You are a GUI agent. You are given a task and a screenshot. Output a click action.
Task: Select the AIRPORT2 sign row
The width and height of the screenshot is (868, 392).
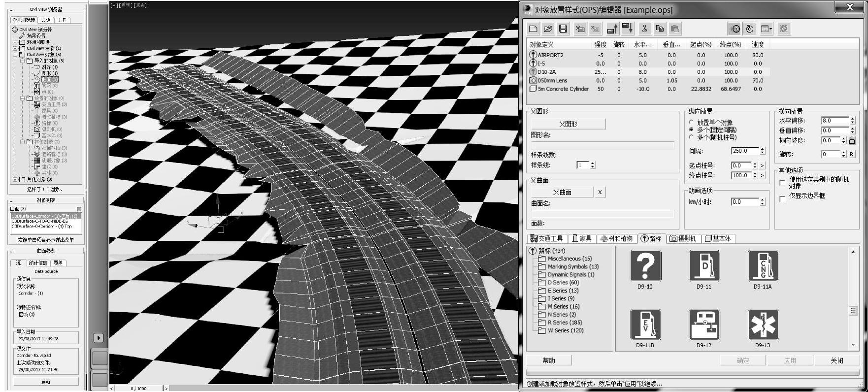point(648,55)
